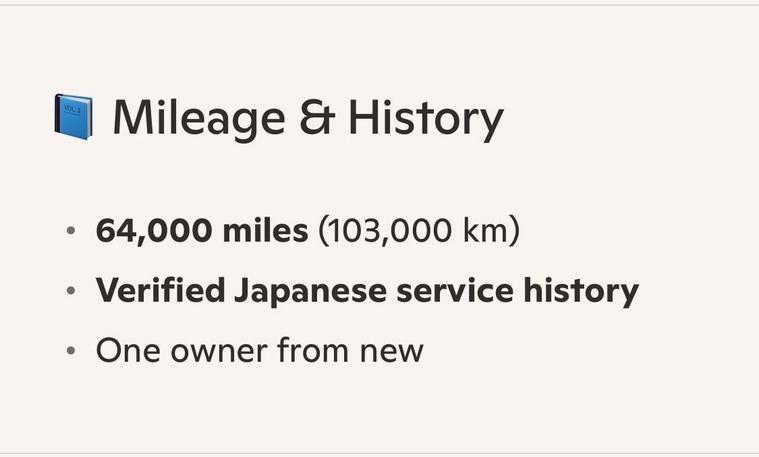Click the words "from new"

349,351
